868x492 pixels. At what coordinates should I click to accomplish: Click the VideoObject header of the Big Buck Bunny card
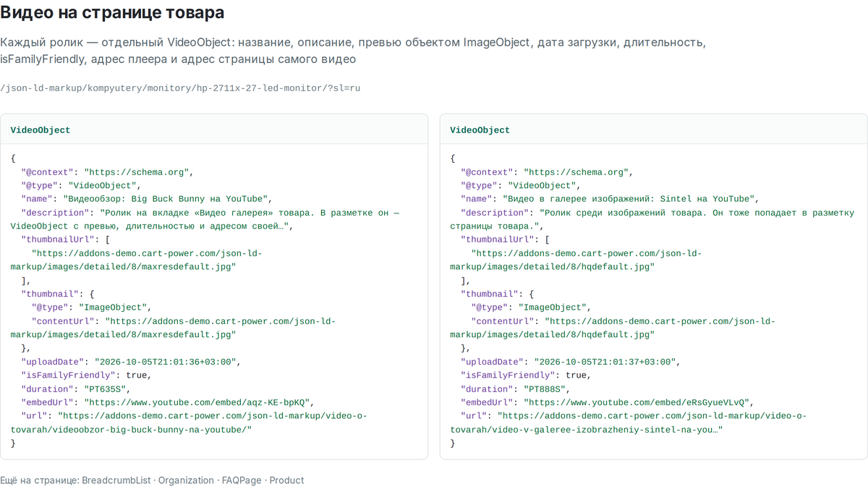(x=41, y=130)
